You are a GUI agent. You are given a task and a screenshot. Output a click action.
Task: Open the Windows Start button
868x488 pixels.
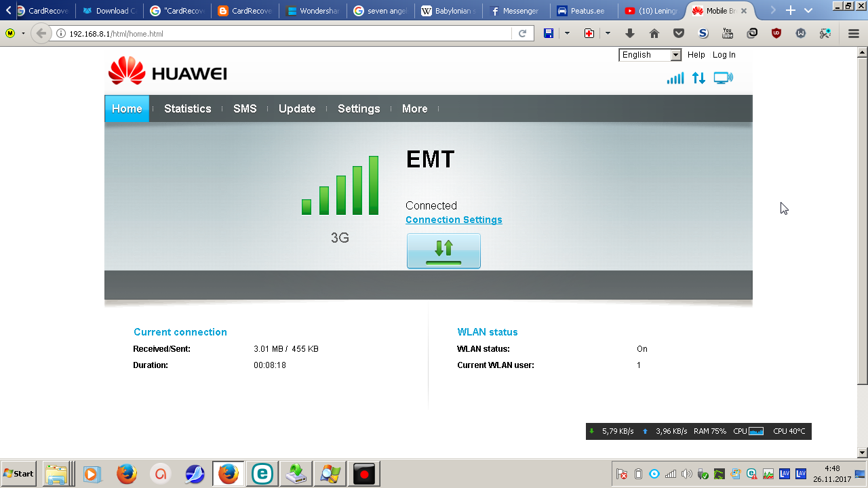click(19, 474)
